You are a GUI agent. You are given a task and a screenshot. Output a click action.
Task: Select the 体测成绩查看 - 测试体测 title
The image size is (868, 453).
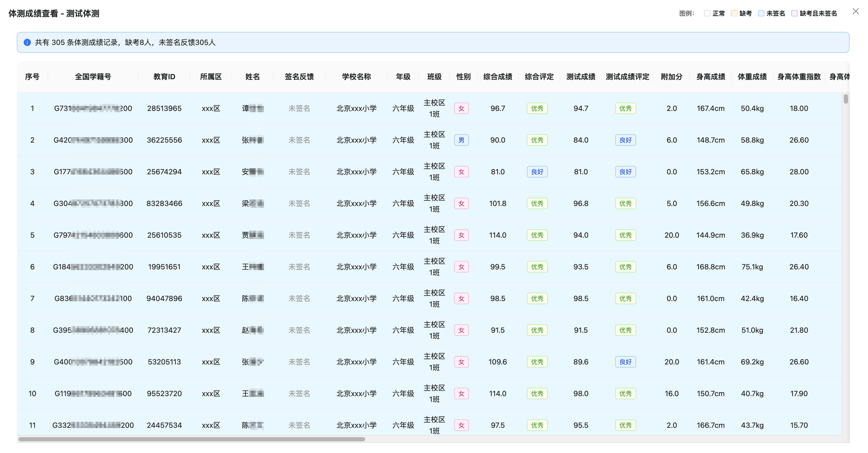[54, 14]
